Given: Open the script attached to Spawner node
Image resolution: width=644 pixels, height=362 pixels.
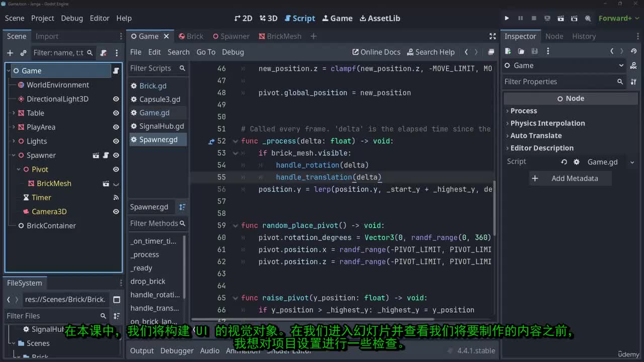Looking at the screenshot, I should point(106,155).
